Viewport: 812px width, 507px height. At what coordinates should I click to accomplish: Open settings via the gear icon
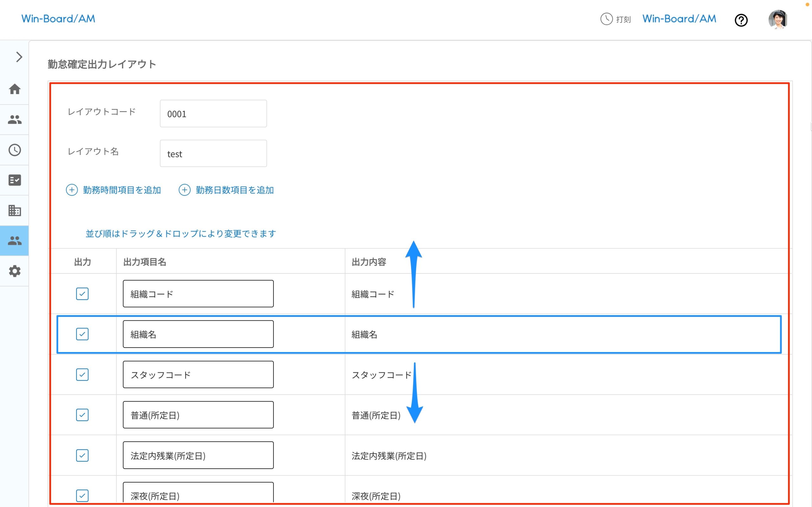(x=15, y=271)
